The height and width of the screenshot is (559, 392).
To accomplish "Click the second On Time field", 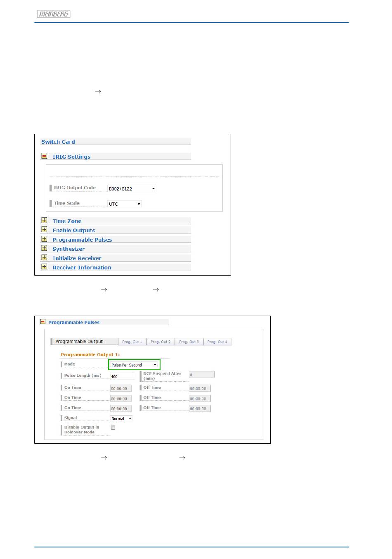I will tap(121, 399).
